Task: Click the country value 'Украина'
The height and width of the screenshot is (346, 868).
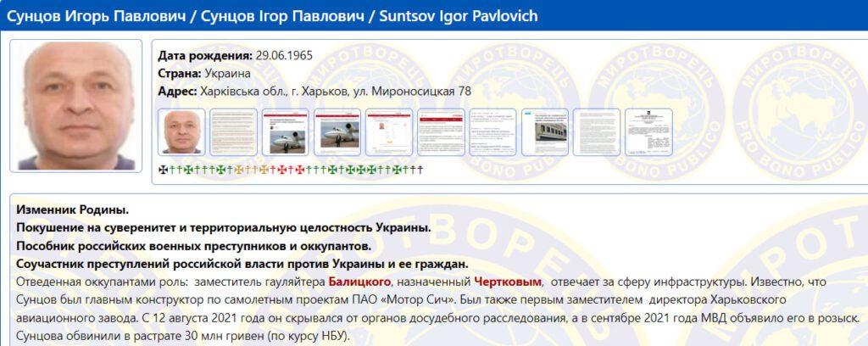Action: [x=227, y=74]
